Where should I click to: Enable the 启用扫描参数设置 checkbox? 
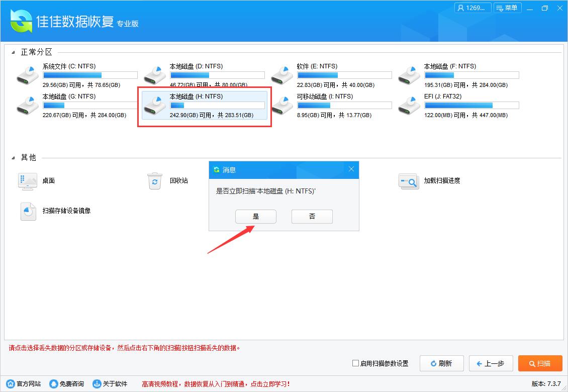[x=354, y=363]
